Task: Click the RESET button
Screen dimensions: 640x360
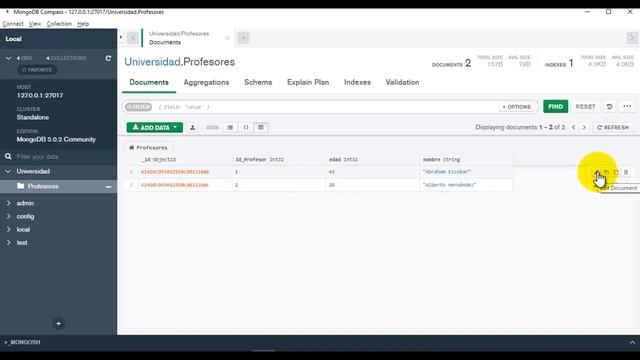Action: coord(585,107)
